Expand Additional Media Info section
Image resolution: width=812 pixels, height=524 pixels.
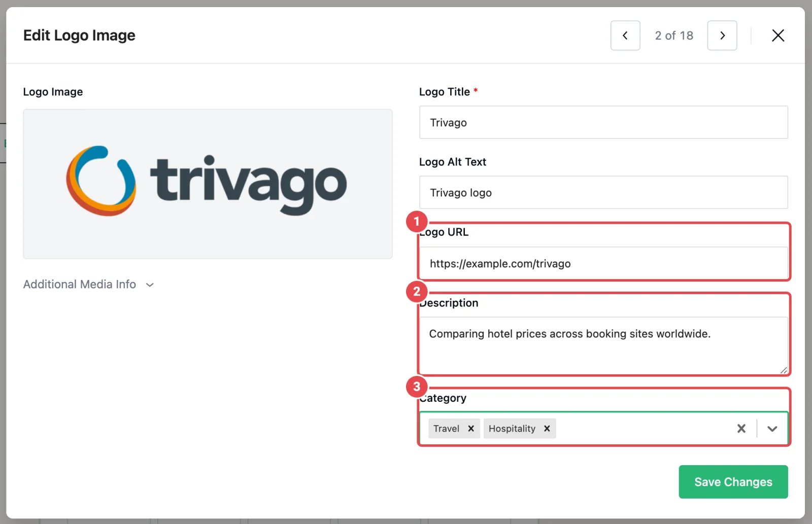pyautogui.click(x=89, y=285)
